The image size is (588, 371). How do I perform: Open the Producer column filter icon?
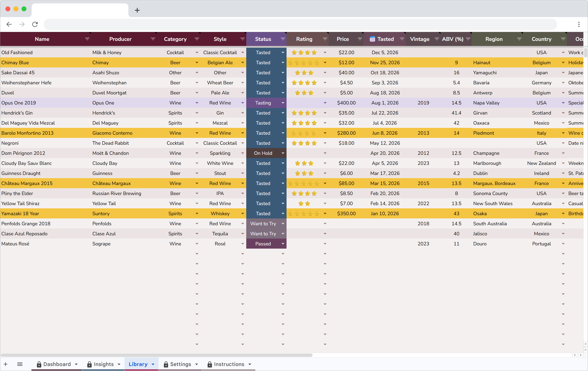tap(153, 39)
